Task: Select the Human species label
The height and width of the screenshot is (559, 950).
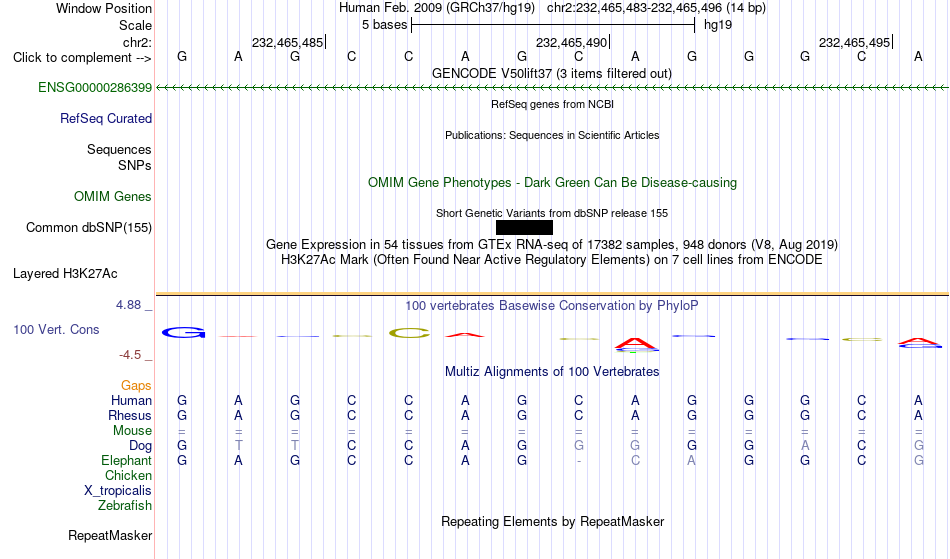Action: coord(131,400)
